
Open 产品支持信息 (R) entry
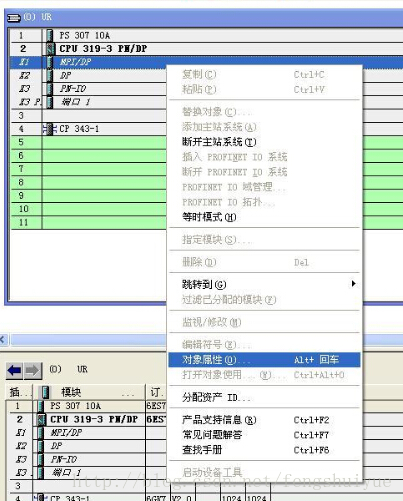(x=264, y=420)
